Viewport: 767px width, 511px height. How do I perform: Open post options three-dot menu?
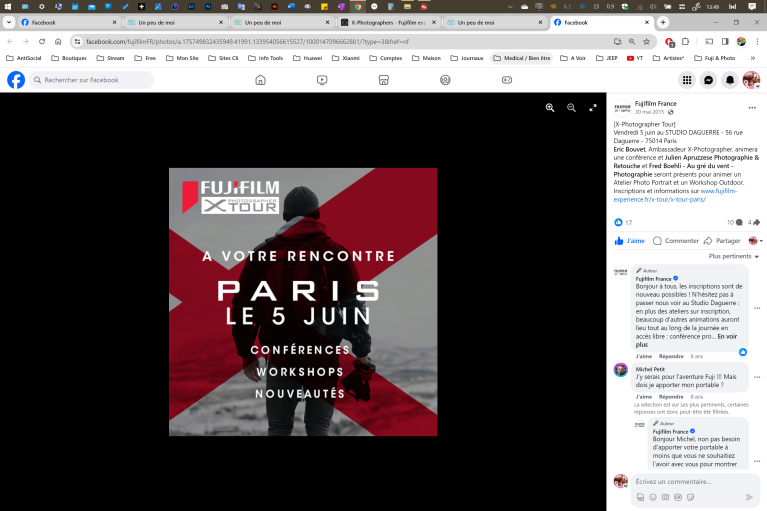click(x=752, y=107)
